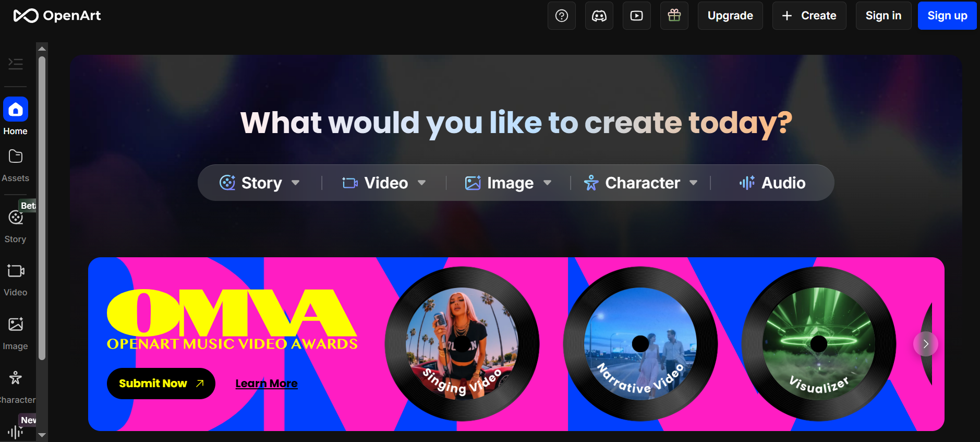Screen dimensions: 980x442
Task: Go to Home in the sidebar
Action: (x=16, y=116)
